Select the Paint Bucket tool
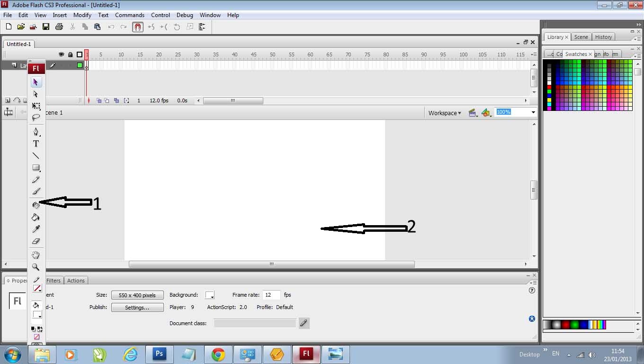The width and height of the screenshot is (644, 364). 36,217
